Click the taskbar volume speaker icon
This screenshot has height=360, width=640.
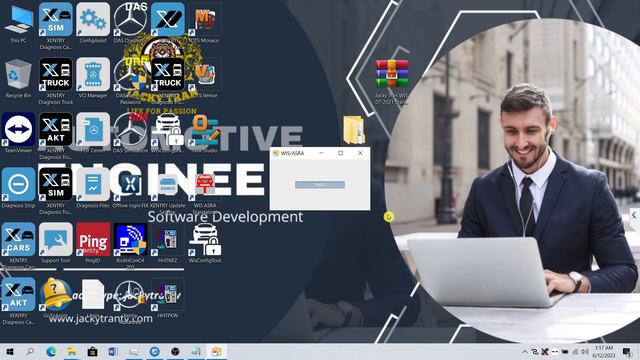(585, 351)
